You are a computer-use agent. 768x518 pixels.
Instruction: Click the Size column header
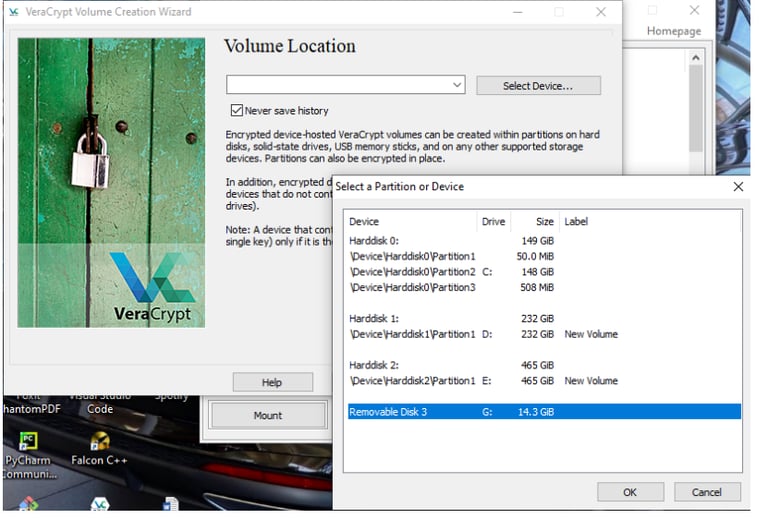pos(535,221)
